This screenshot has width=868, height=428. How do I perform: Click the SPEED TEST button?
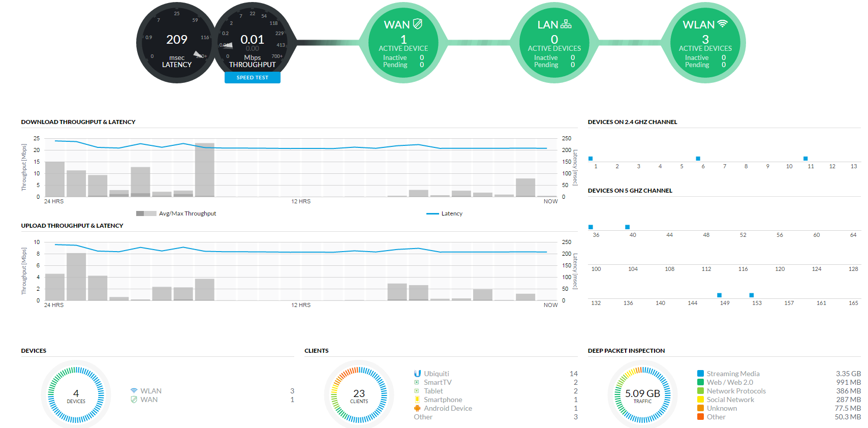[252, 78]
